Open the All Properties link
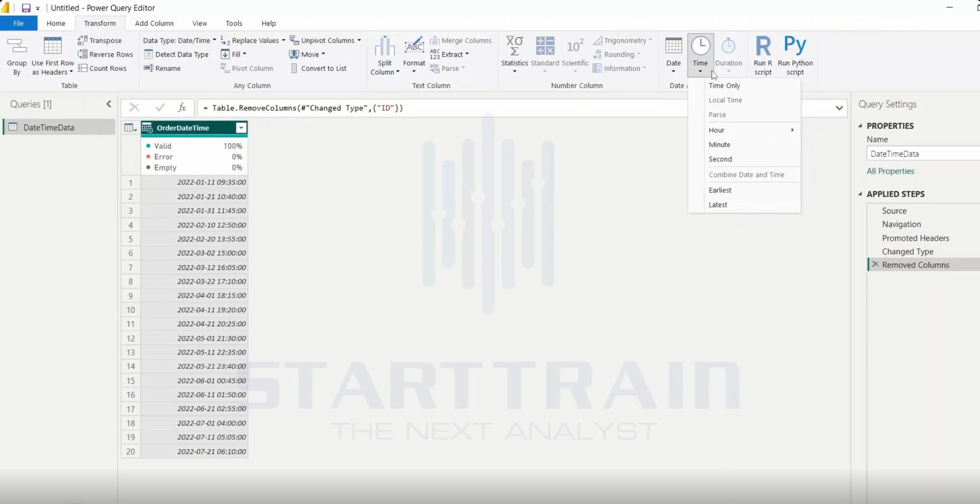This screenshot has width=980, height=504. (x=890, y=171)
